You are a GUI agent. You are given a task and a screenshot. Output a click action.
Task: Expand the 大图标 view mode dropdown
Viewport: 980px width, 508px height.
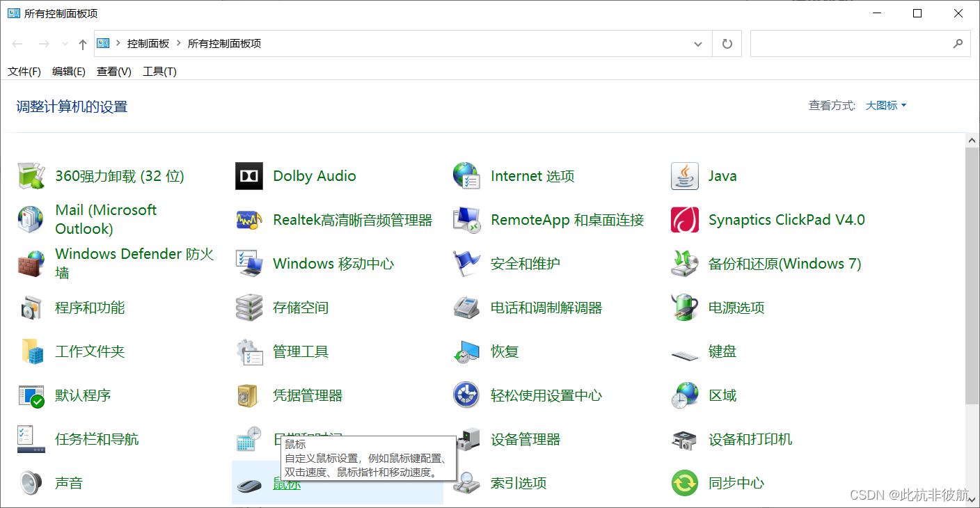tap(886, 106)
